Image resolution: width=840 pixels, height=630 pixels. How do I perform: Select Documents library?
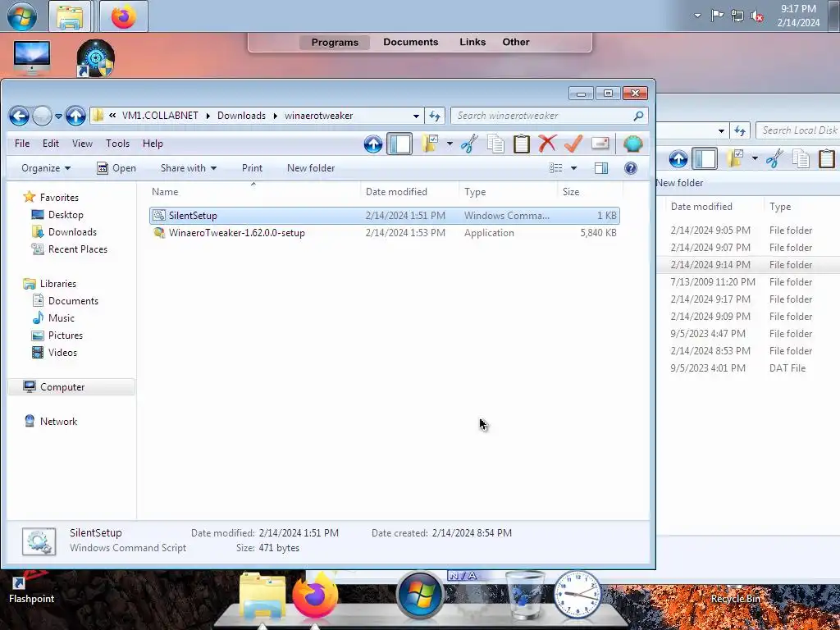point(66,301)
